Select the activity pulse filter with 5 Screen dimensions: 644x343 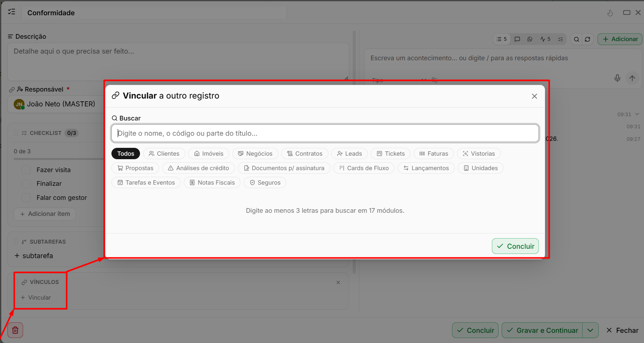[x=545, y=39]
